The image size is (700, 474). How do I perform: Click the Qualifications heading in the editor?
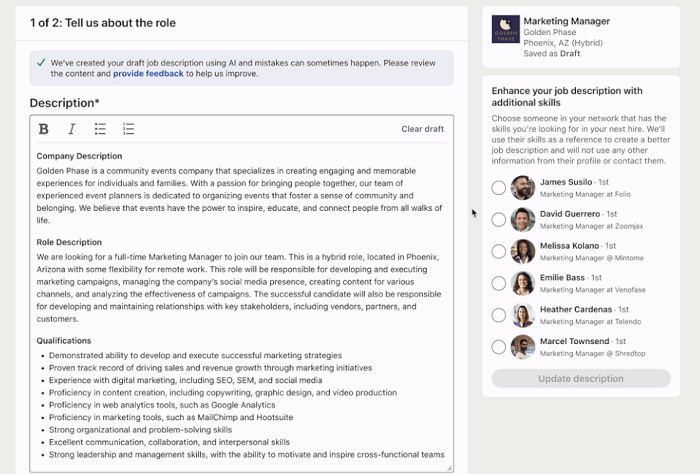(64, 340)
